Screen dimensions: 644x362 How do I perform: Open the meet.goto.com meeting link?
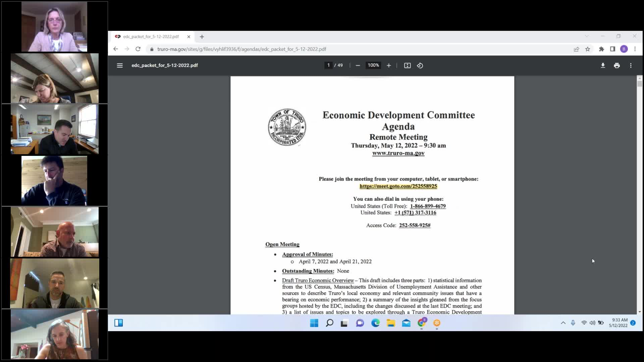click(x=398, y=186)
